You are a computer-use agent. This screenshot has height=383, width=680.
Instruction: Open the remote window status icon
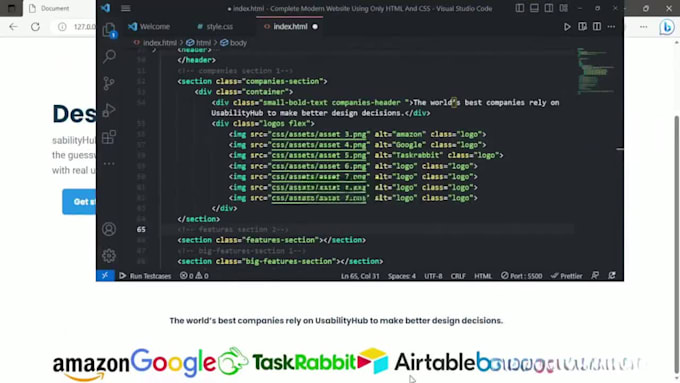105,275
